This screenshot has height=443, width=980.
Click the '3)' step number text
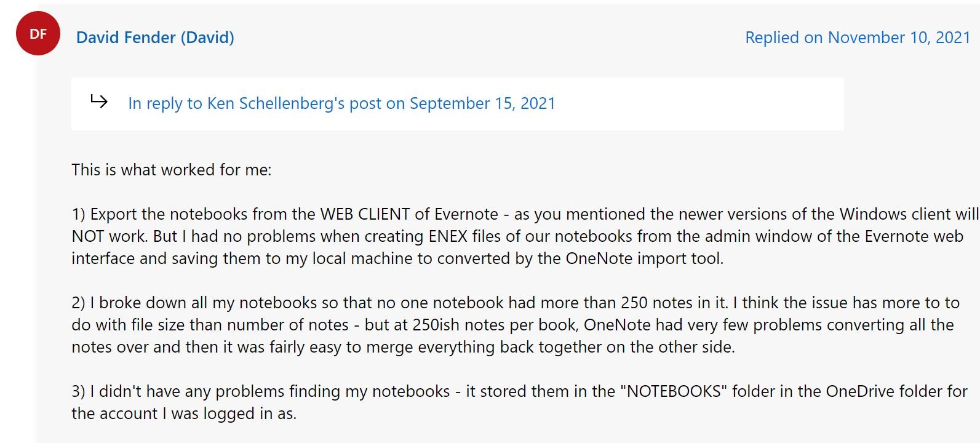tap(78, 391)
